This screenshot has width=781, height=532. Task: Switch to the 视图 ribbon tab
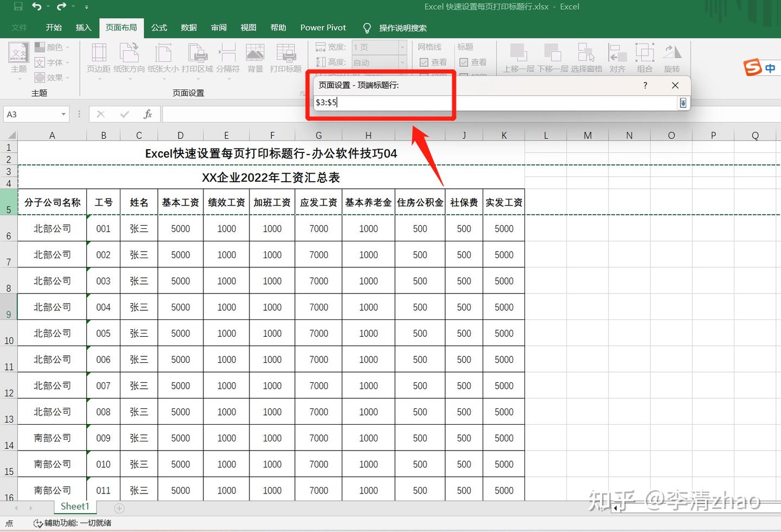tap(248, 28)
